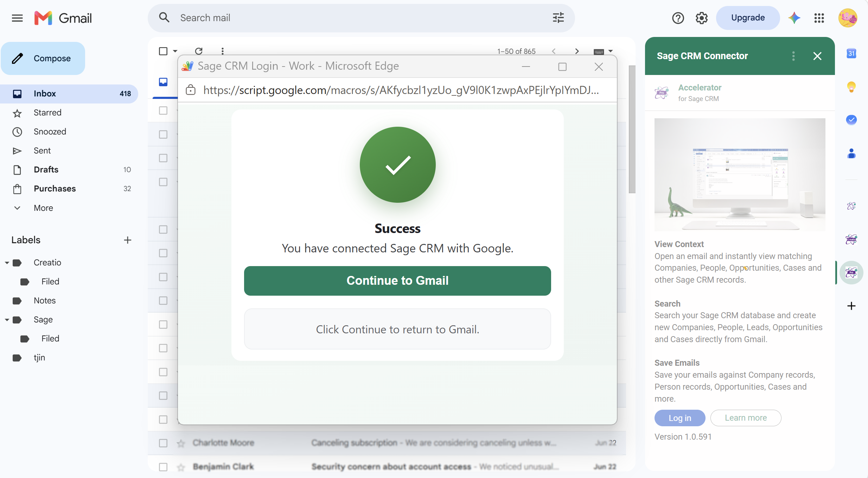Click Log in in Sage CRM panel
This screenshot has height=478, width=868.
[680, 418]
